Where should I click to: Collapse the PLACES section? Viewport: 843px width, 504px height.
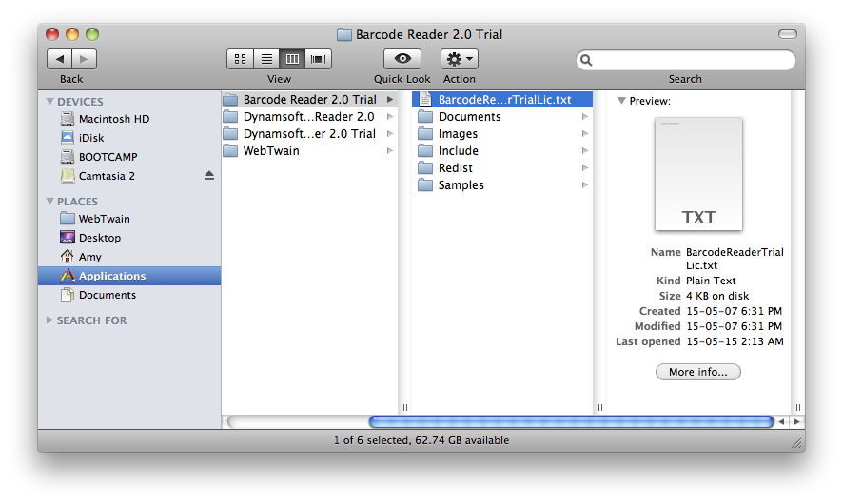click(x=50, y=201)
